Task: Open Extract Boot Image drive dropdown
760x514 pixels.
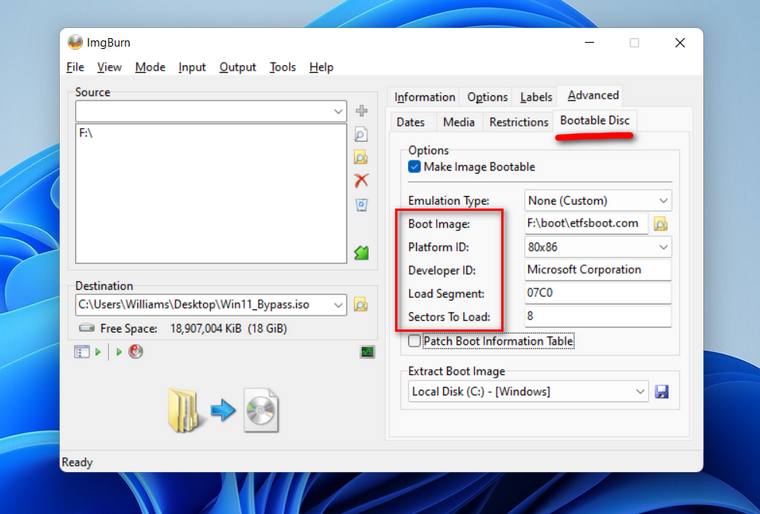Action: click(x=640, y=392)
